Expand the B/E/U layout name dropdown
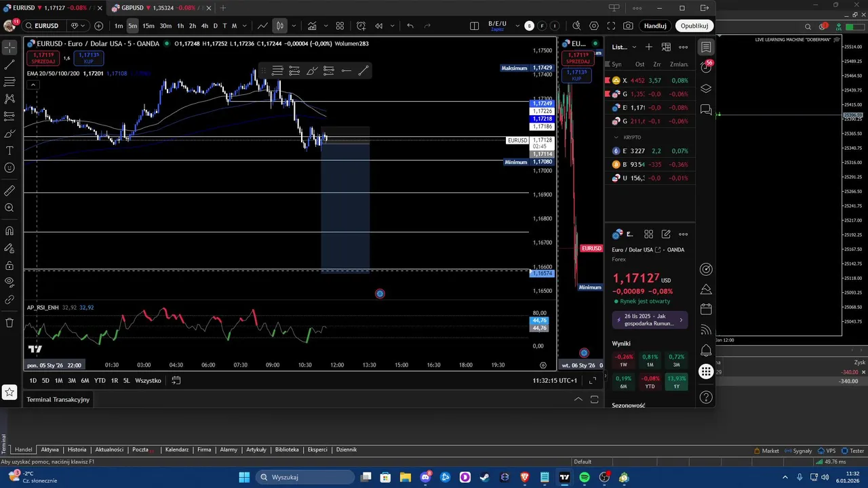Image resolution: width=868 pixels, height=488 pixels. [517, 26]
